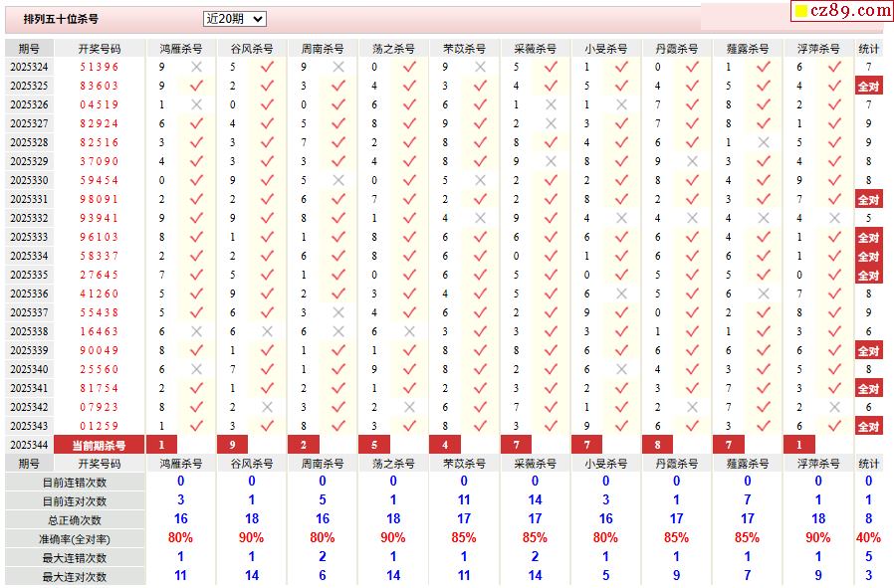Screen dimensions: 894x588
Task: Click the red checkmark under 谷风杀号 for 2025324
Action: (267, 67)
